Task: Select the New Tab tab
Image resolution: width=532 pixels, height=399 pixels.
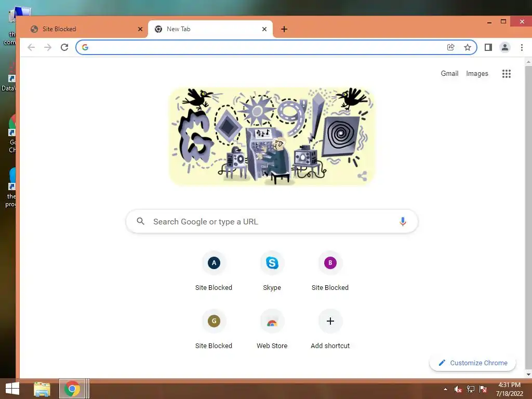Action: [x=210, y=29]
